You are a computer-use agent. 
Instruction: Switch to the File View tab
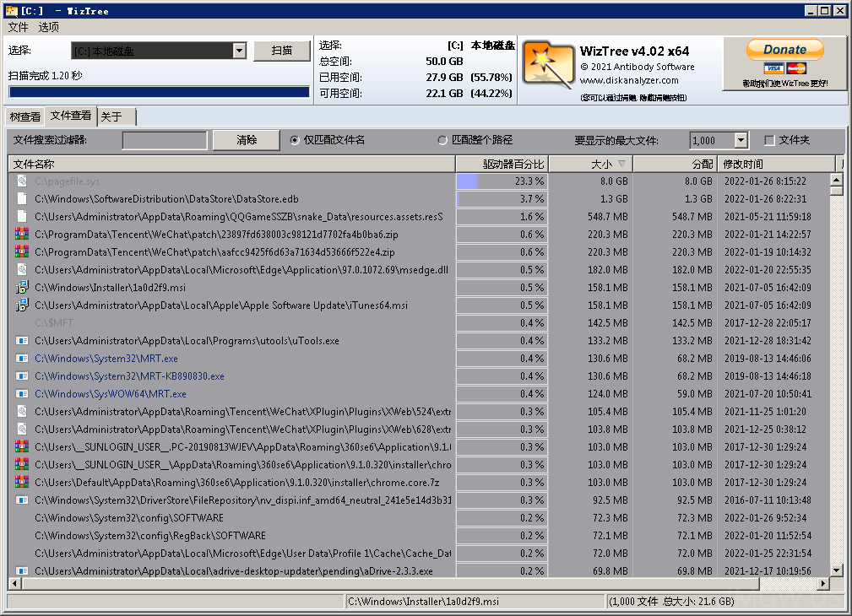pos(71,115)
